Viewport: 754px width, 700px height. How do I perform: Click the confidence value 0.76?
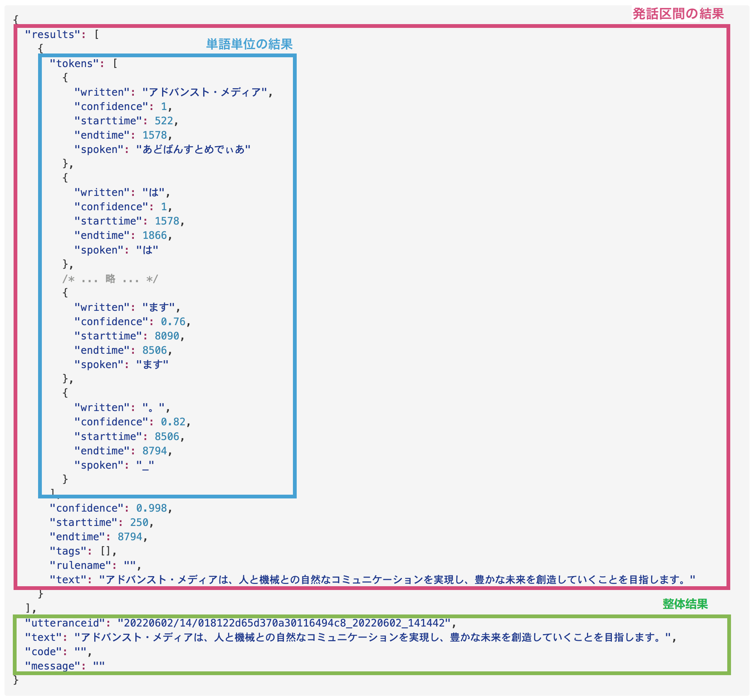tap(173, 322)
